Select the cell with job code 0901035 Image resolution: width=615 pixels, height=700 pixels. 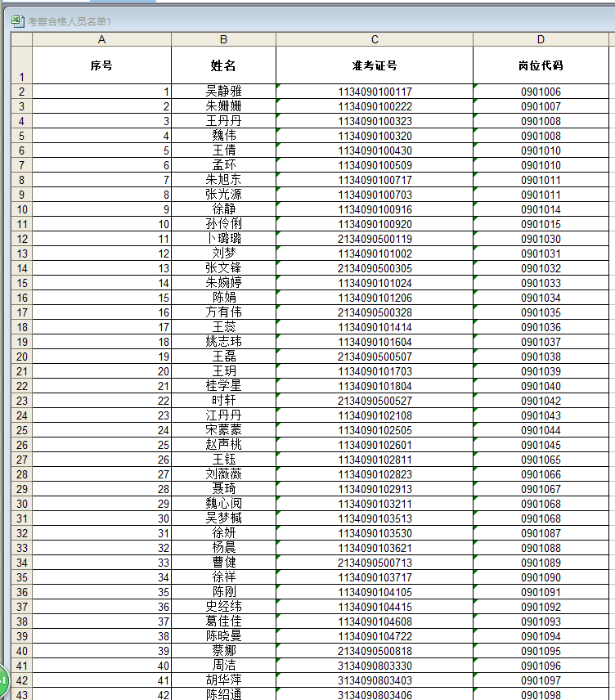pos(541,312)
